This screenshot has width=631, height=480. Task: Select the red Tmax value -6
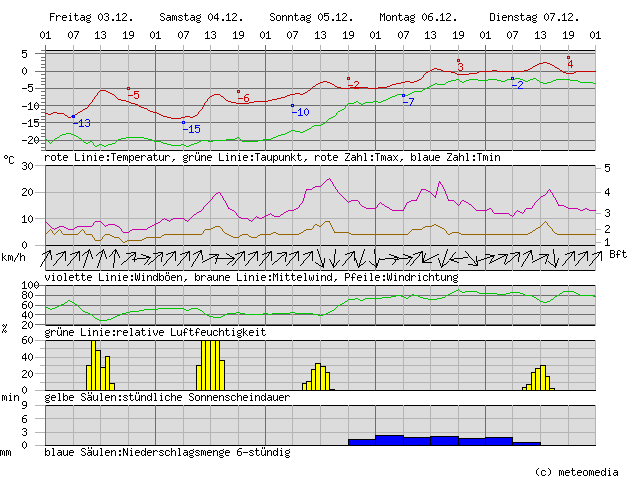click(x=244, y=98)
